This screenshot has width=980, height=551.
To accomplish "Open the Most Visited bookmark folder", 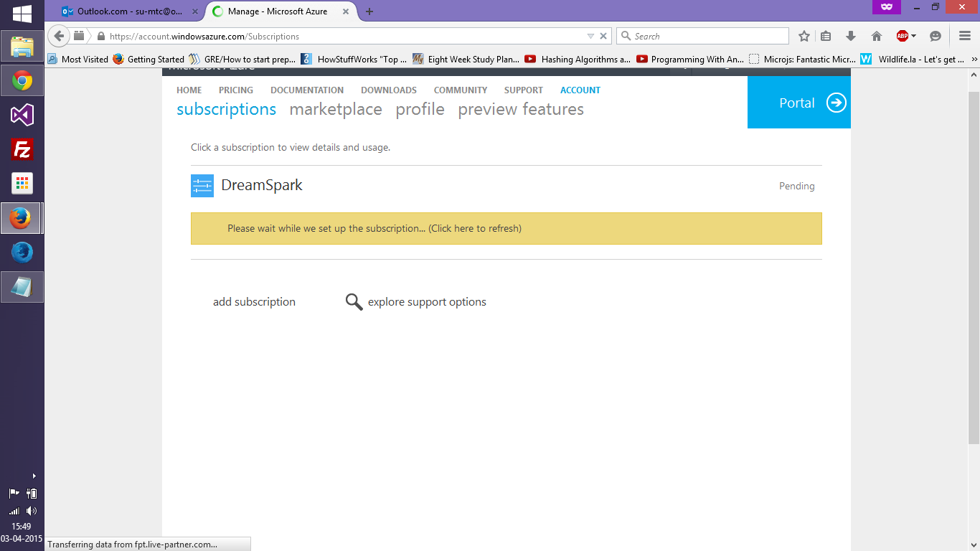I will coord(78,60).
